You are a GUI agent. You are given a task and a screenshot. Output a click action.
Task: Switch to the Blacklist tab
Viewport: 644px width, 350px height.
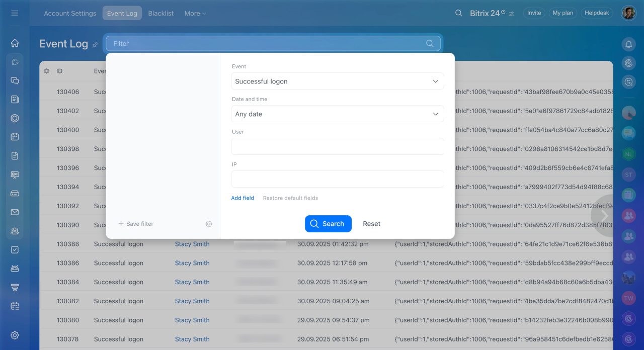pos(161,14)
